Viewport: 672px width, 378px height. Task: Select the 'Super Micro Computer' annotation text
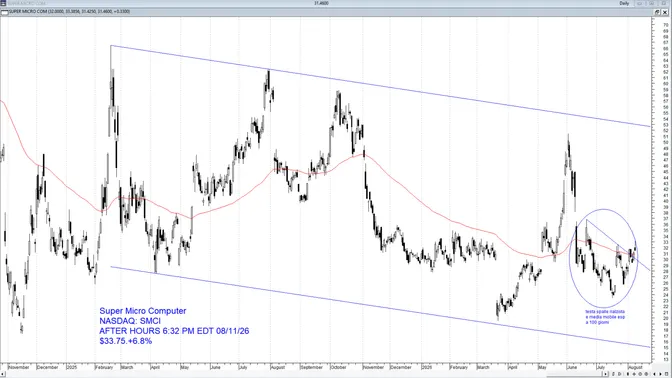[x=143, y=311]
